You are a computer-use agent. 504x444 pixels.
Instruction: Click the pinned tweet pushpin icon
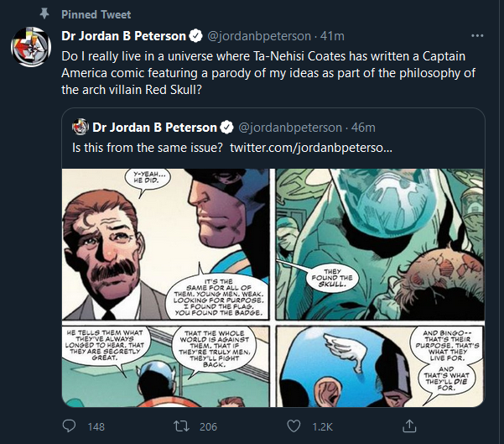pos(44,13)
